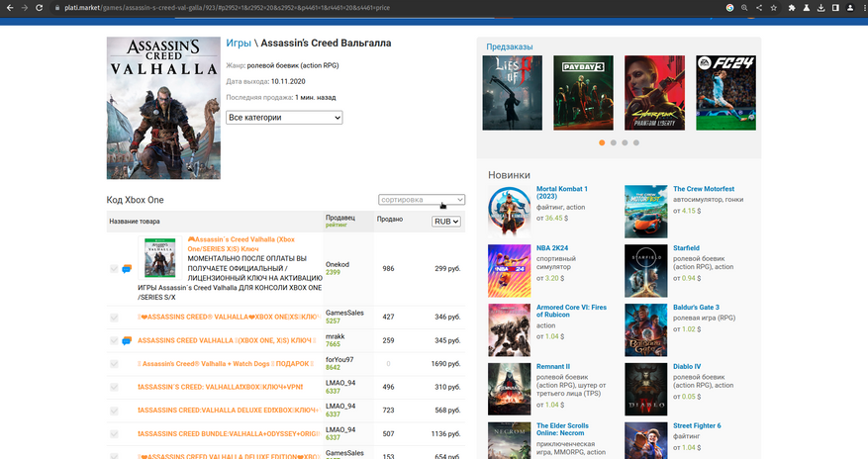This screenshot has height=459, width=868.
Task: Tick the checkbox on the 568 руб. row
Action: click(114, 411)
